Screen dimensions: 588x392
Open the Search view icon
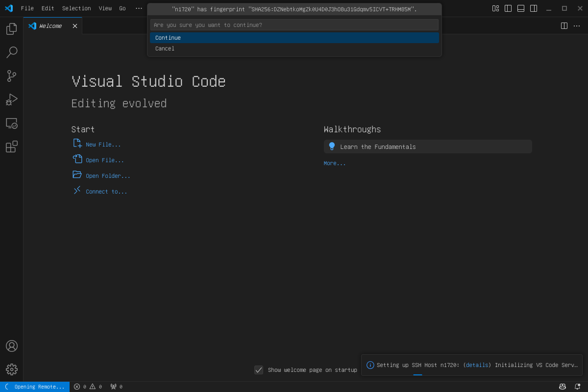coord(12,52)
